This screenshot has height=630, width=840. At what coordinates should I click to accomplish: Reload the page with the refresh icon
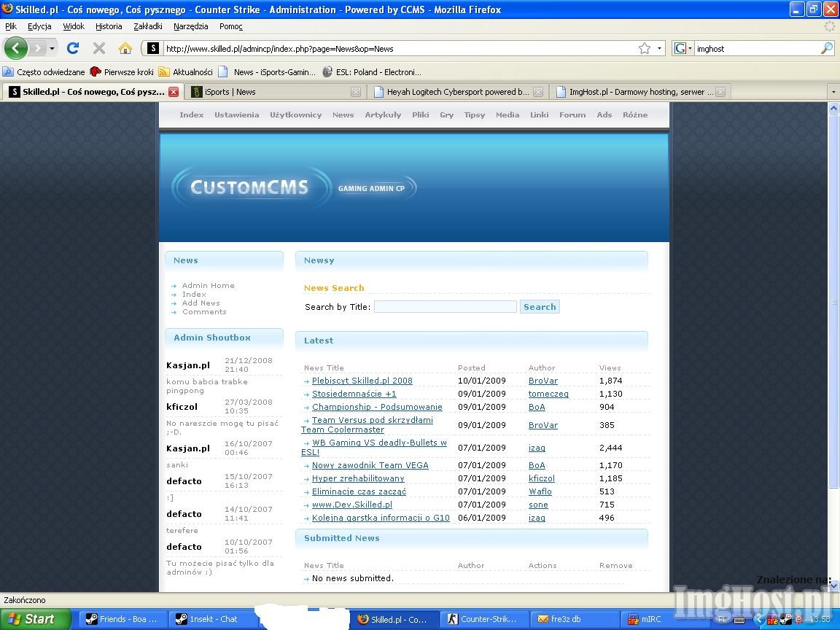click(73, 49)
